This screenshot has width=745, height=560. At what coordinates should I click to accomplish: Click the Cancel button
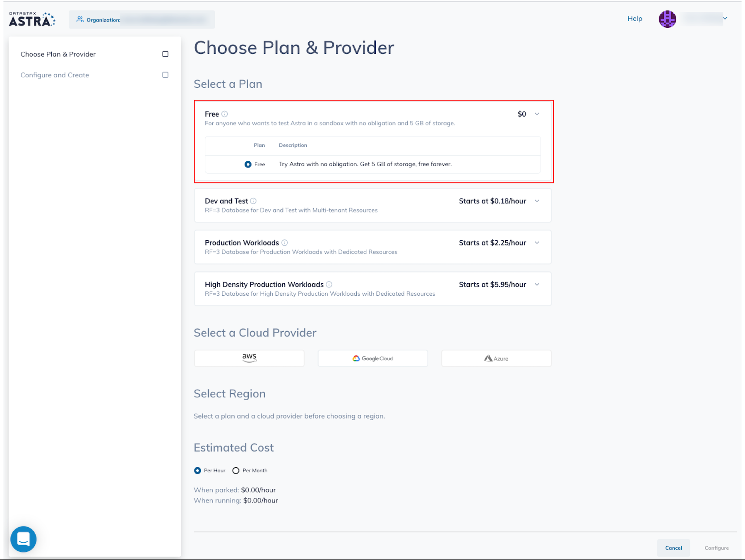[673, 548]
